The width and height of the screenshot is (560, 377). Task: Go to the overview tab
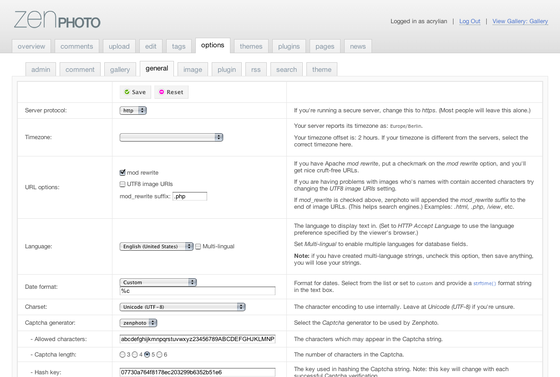pos(31,46)
